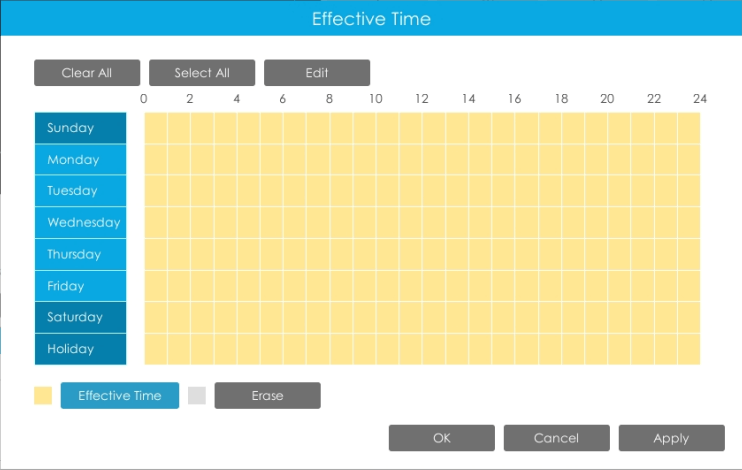
Task: Click the first Sunday cell at hour 0
Action: point(156,128)
